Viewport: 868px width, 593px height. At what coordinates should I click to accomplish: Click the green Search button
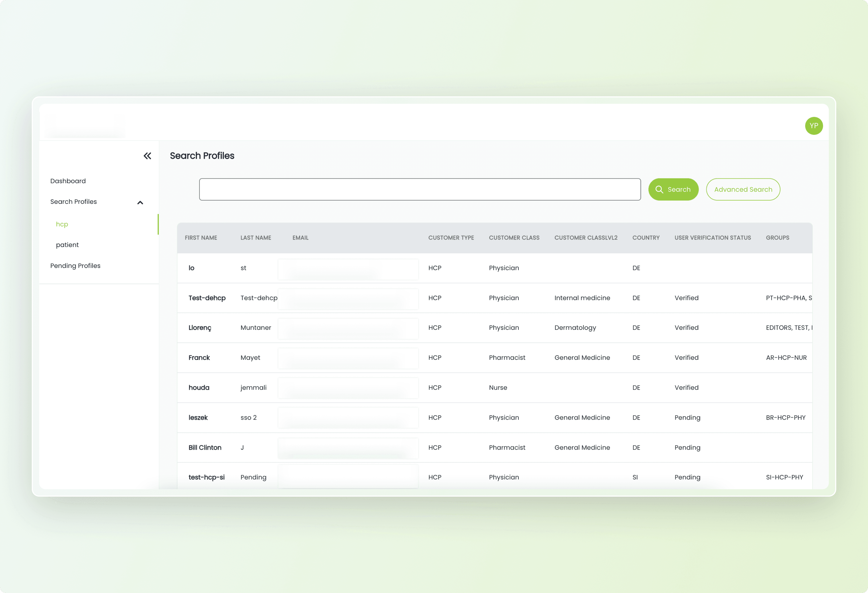[673, 190]
